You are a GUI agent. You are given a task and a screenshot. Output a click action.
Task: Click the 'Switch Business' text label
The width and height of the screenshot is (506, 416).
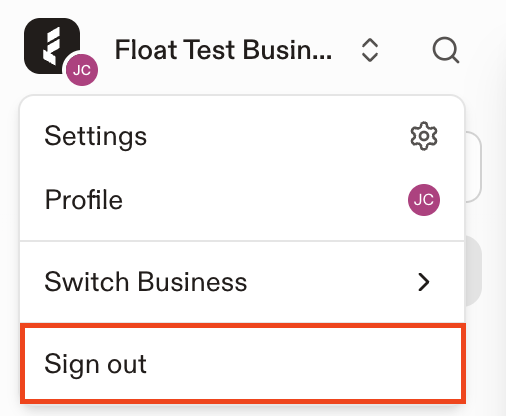(146, 282)
